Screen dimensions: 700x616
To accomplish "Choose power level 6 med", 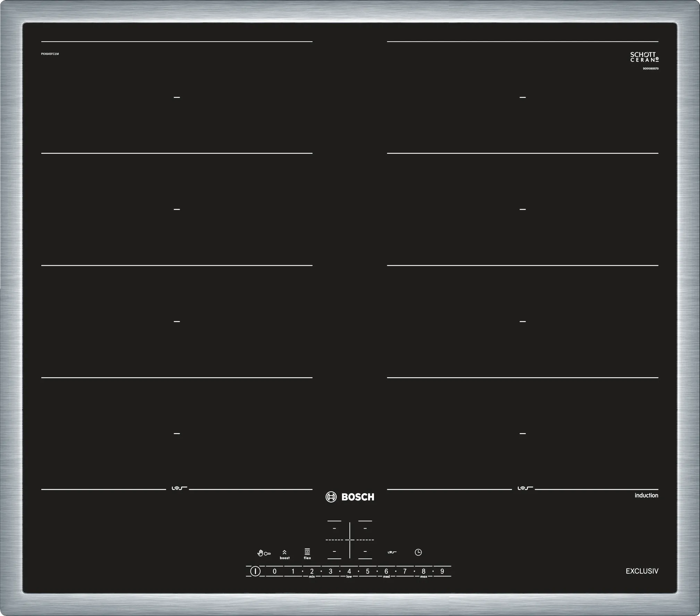I will (x=386, y=572).
